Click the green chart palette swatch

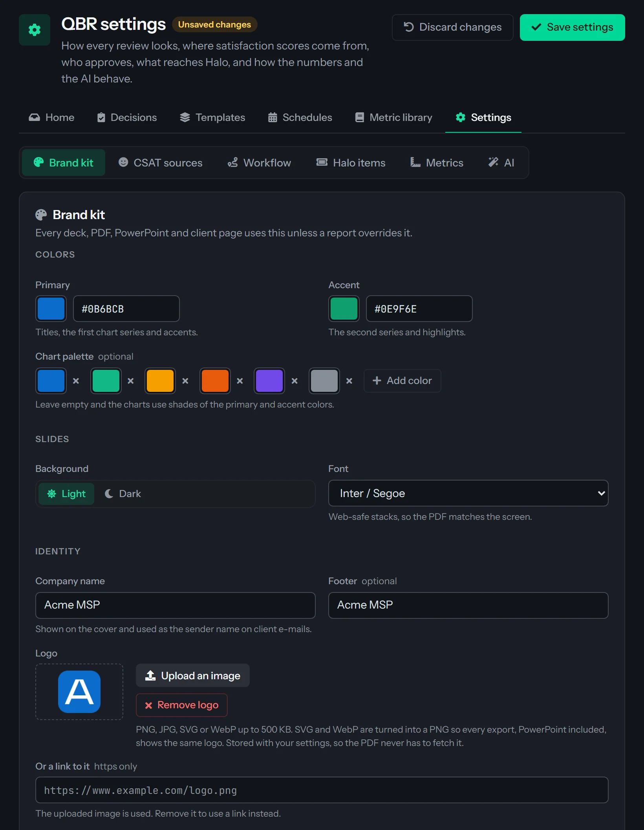(x=106, y=381)
